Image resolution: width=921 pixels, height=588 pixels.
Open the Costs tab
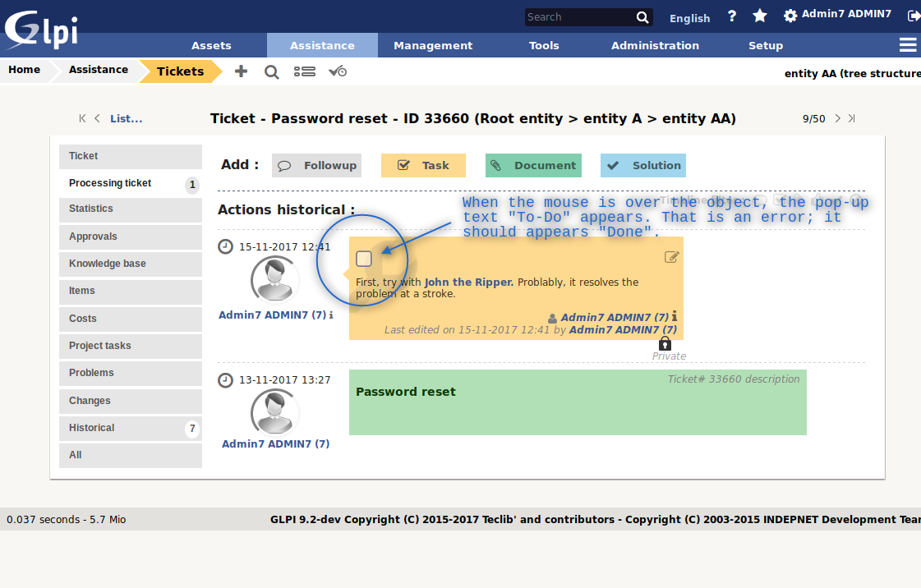coord(131,319)
